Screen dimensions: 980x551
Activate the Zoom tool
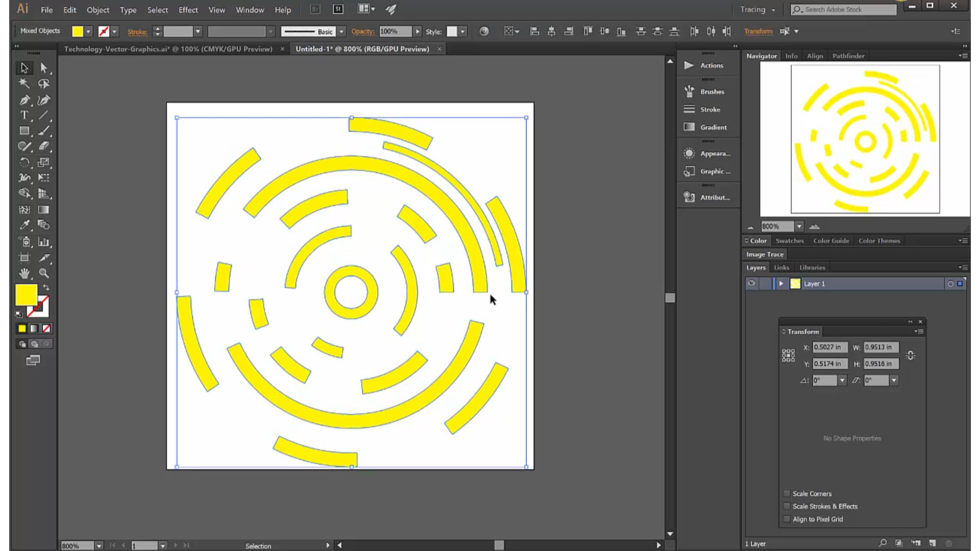[x=44, y=273]
